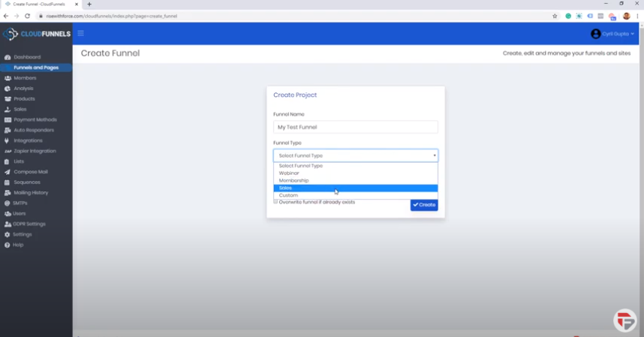The width and height of the screenshot is (644, 337).
Task: Click the Analysis pie chart icon
Action: tap(8, 89)
